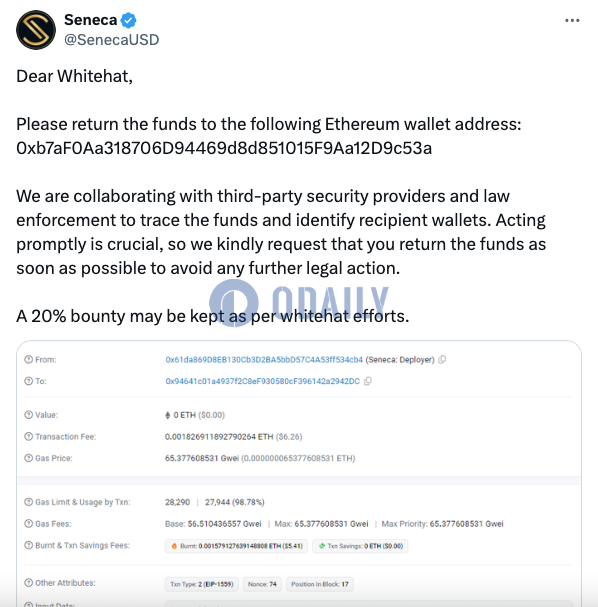Viewport: 598px width, 607px height.
Task: Open the Seneca profile avatar
Action: [36, 30]
